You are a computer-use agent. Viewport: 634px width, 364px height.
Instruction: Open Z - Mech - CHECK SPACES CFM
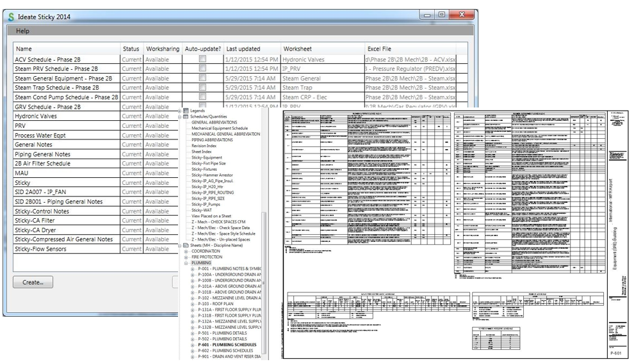(218, 222)
